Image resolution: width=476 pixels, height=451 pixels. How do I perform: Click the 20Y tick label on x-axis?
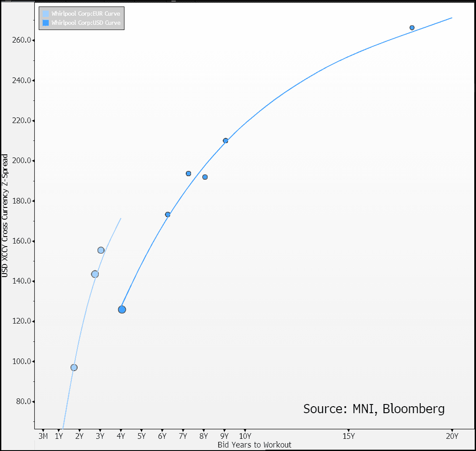(453, 436)
